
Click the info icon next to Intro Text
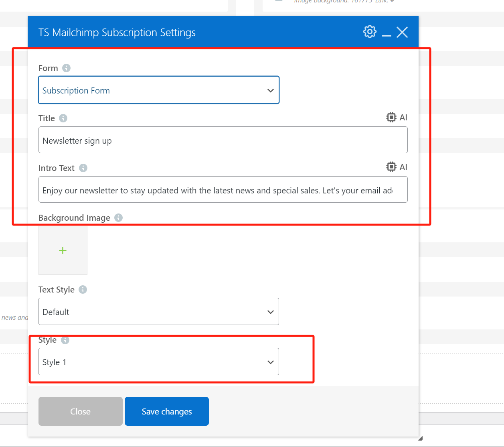83,168
